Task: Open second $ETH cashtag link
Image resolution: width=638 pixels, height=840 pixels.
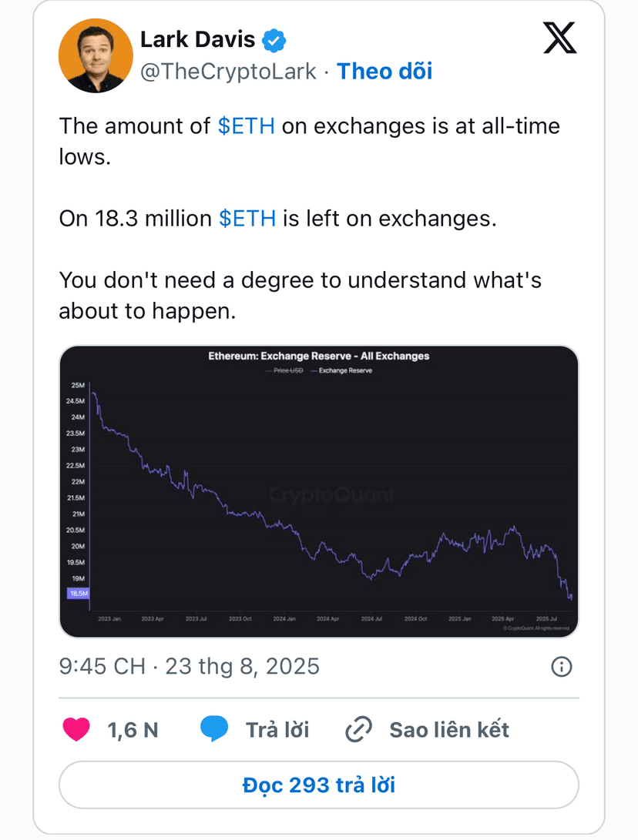Action: click(x=247, y=219)
